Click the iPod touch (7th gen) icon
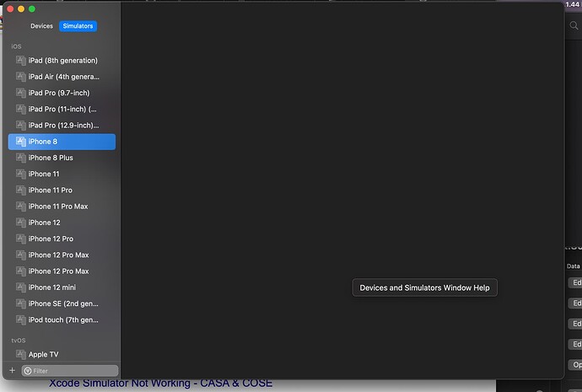Screen dimensions: 582x392 21,320
